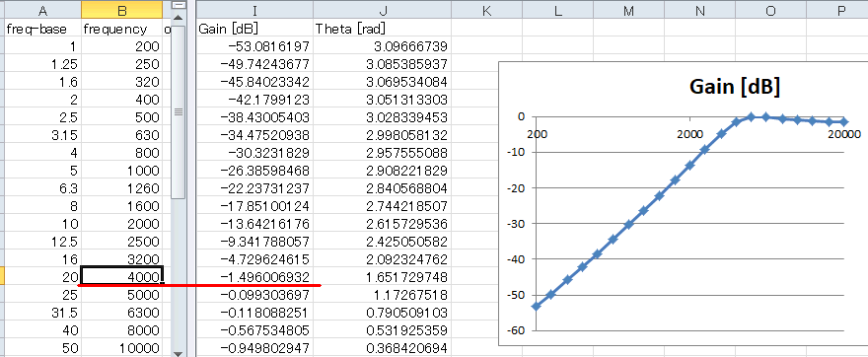Click gain cell -38.43005403
Image resolution: width=868 pixels, height=357 pixels.
pos(254,117)
